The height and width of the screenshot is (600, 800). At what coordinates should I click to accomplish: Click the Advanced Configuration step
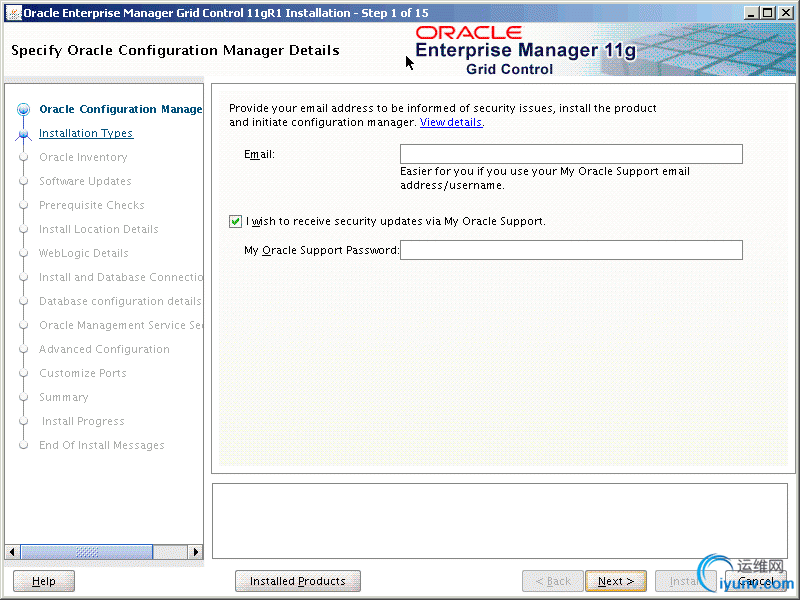click(x=105, y=349)
